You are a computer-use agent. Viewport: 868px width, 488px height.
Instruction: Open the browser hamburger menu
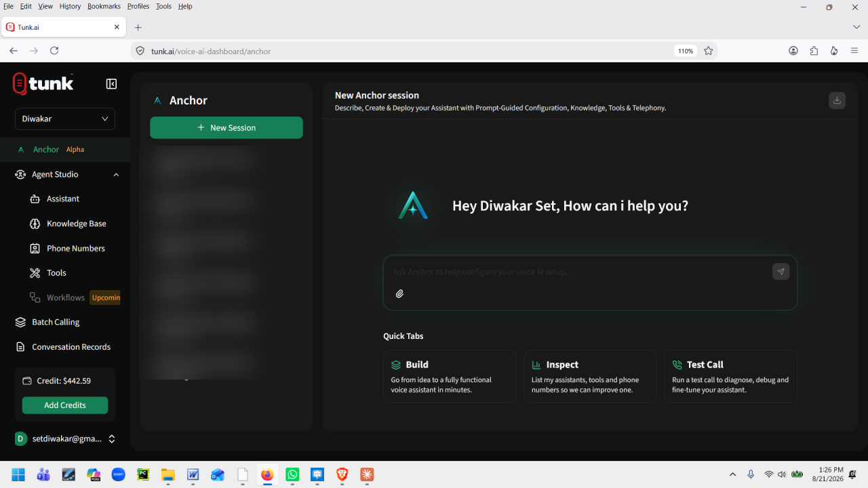point(854,51)
